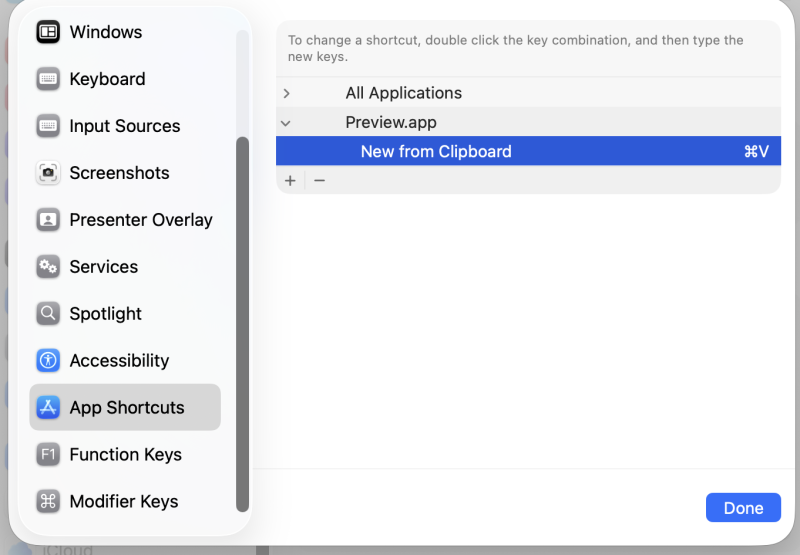Click the Modifier Keys command icon
Viewport: 800px width, 555px height.
[x=48, y=502]
